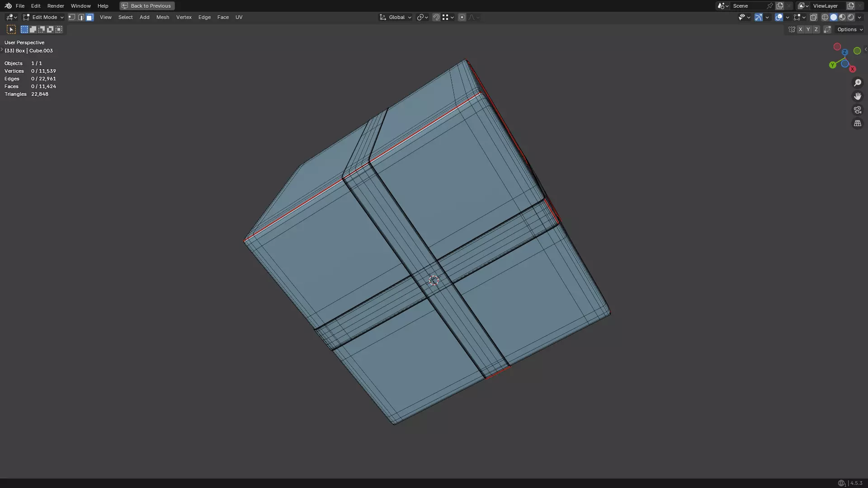Image resolution: width=868 pixels, height=488 pixels.
Task: Switch to vertex select mode
Action: [x=72, y=17]
